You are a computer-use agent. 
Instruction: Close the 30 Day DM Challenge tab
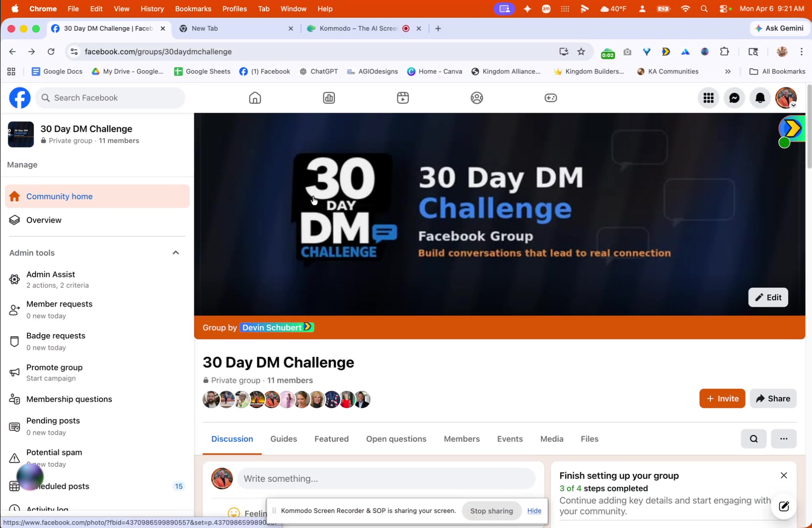coord(163,28)
